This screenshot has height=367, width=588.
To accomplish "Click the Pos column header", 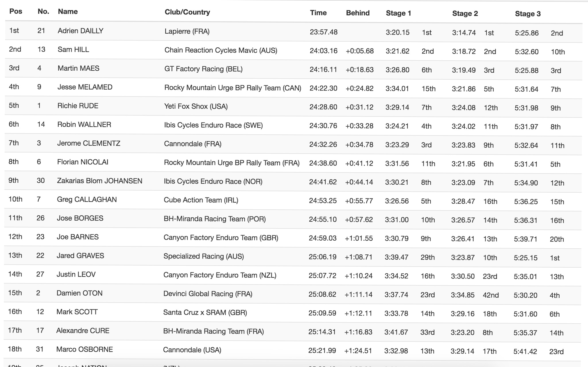I will click(x=16, y=11).
